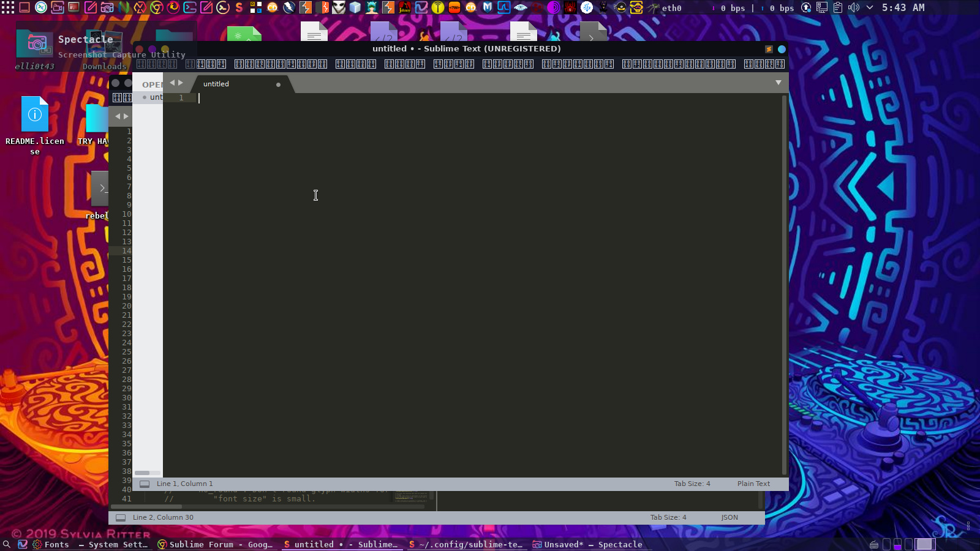Open the tab list dropdown arrow

(778, 83)
